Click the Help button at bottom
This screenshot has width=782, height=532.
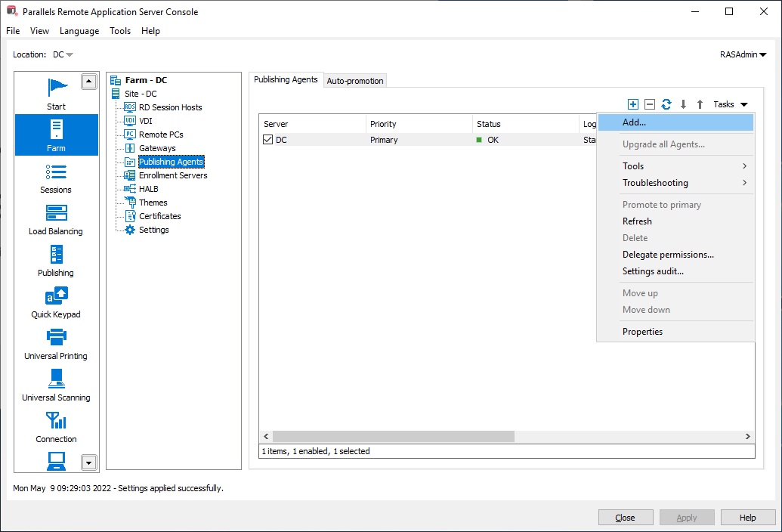(x=747, y=518)
